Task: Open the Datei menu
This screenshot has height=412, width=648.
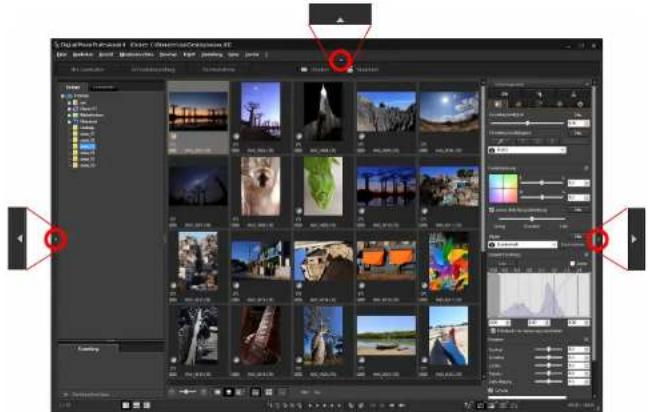Action: [x=61, y=55]
